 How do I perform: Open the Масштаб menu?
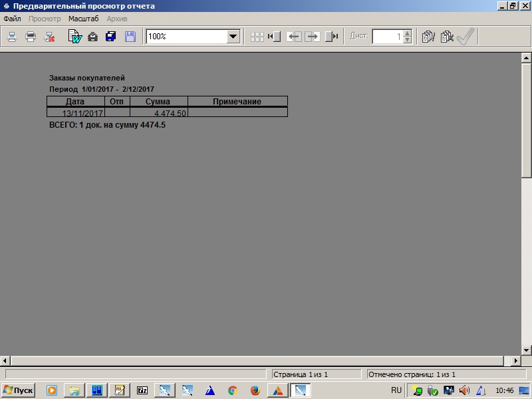pyautogui.click(x=83, y=19)
